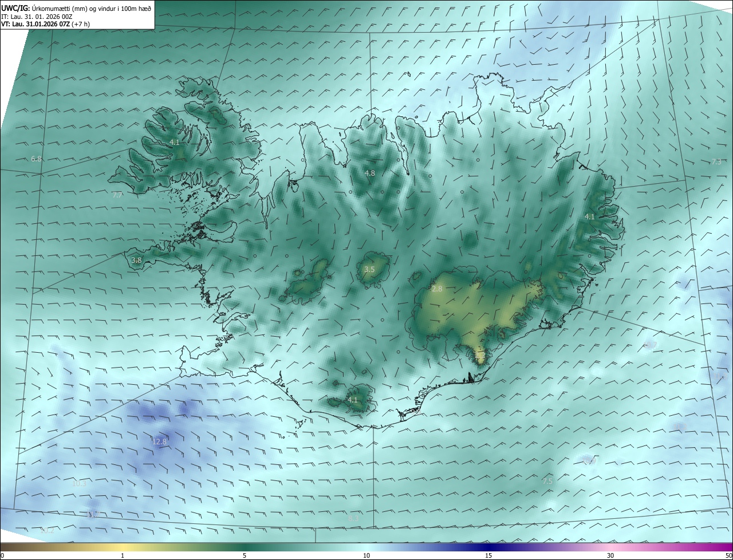Click the 3.8 value on Snæfellsnes peninsula
The image size is (733, 560).
pyautogui.click(x=136, y=260)
